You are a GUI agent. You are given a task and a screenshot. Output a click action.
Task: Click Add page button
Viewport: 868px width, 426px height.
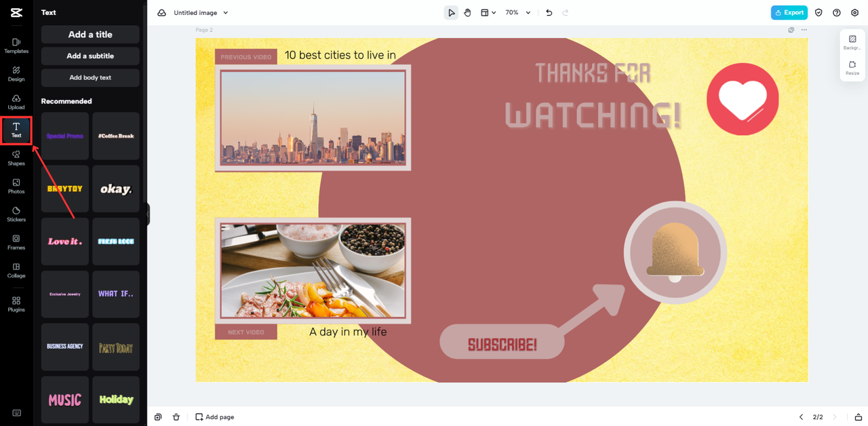pos(215,417)
